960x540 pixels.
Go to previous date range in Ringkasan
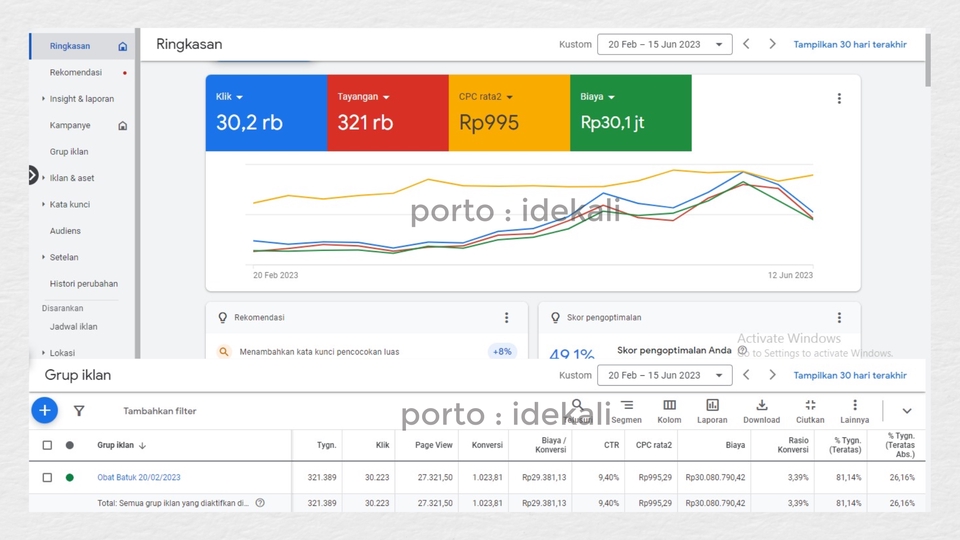746,44
